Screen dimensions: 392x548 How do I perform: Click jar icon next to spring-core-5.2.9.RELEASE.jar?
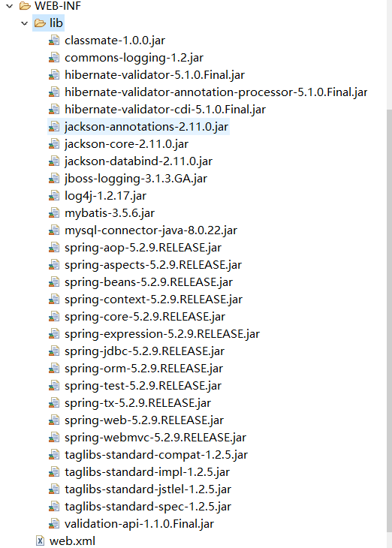tap(54, 317)
